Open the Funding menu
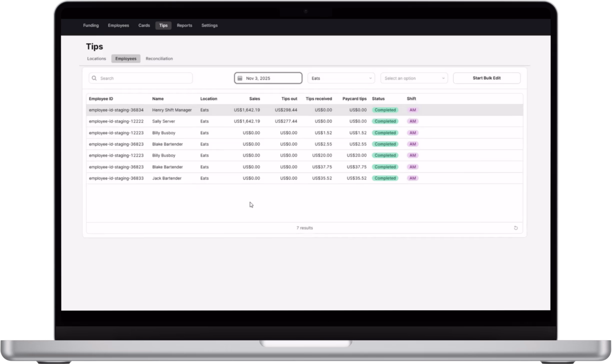This screenshot has height=364, width=612. (x=91, y=25)
